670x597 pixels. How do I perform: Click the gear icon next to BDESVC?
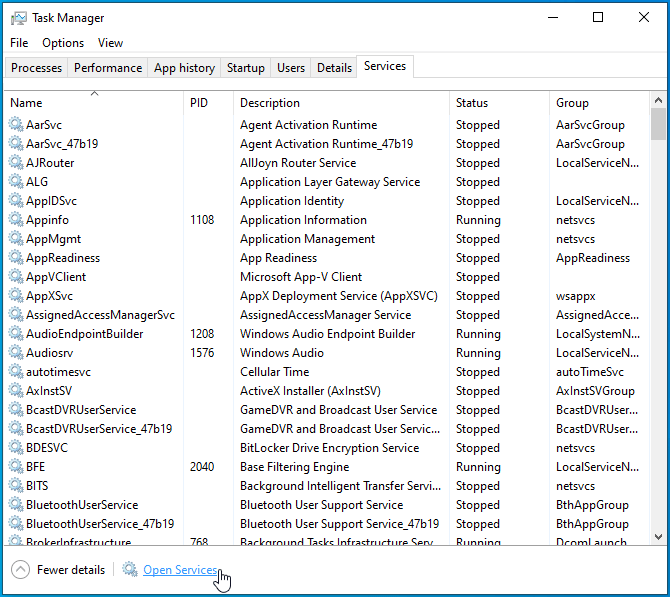pyautogui.click(x=16, y=447)
